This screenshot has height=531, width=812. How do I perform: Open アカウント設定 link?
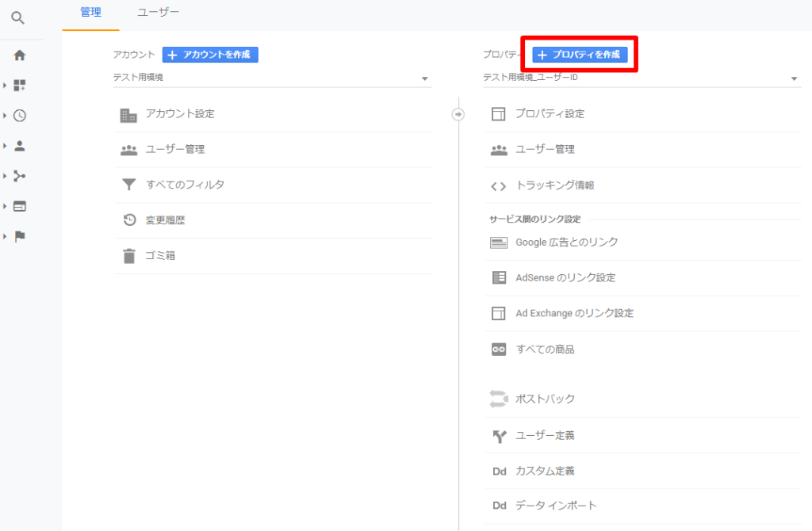180,114
